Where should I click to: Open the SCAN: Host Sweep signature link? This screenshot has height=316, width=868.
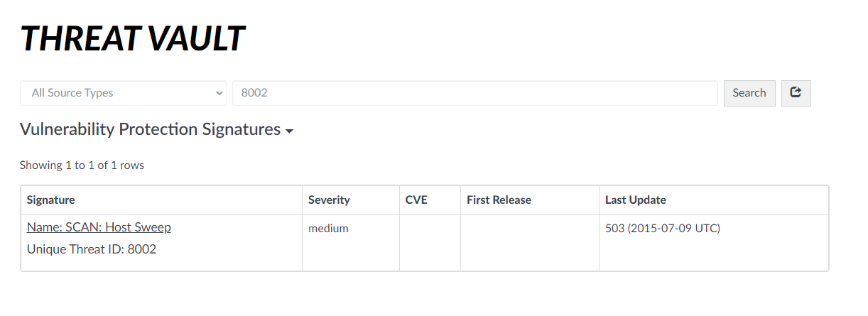click(x=99, y=227)
